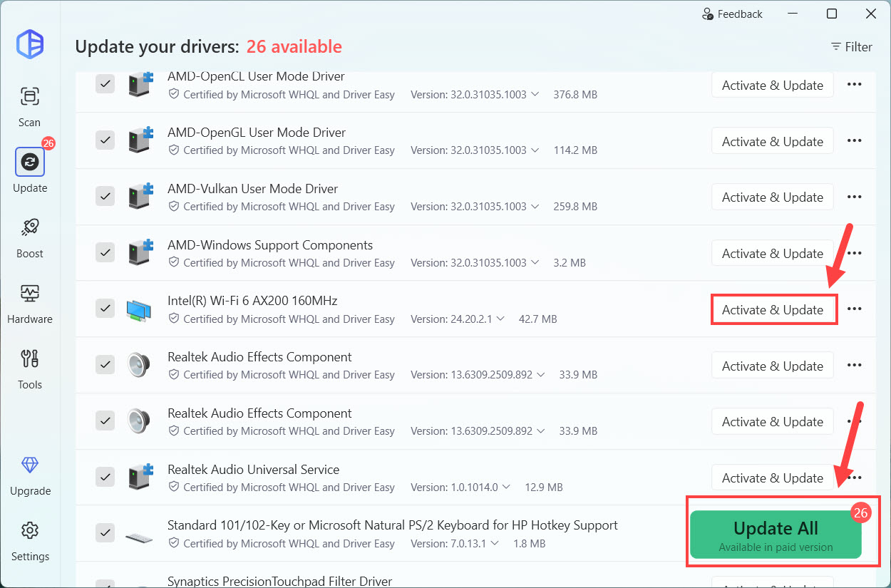Viewport: 891px width, 588px height.
Task: Open the Scan section in sidebar
Action: 30,106
